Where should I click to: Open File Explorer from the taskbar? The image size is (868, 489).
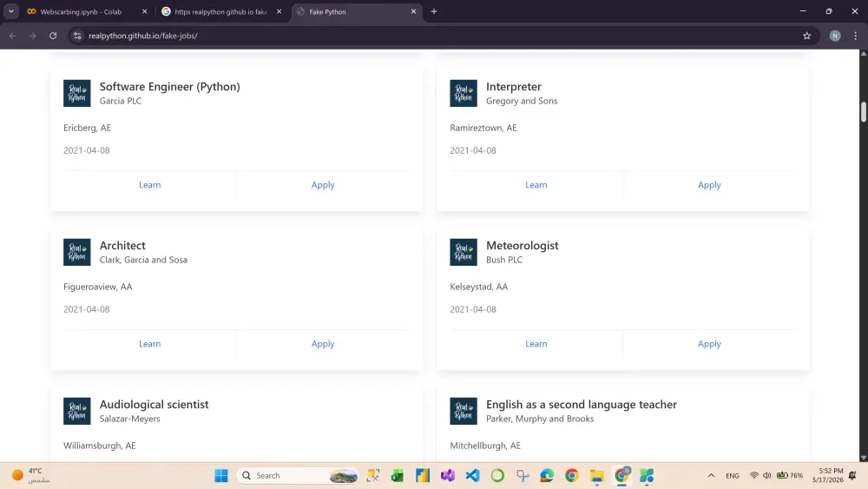click(597, 476)
